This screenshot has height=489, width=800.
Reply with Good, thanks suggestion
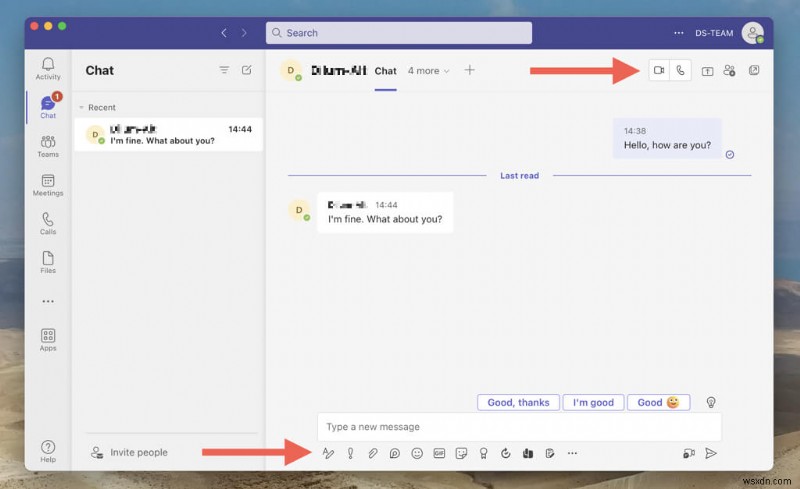pos(518,402)
